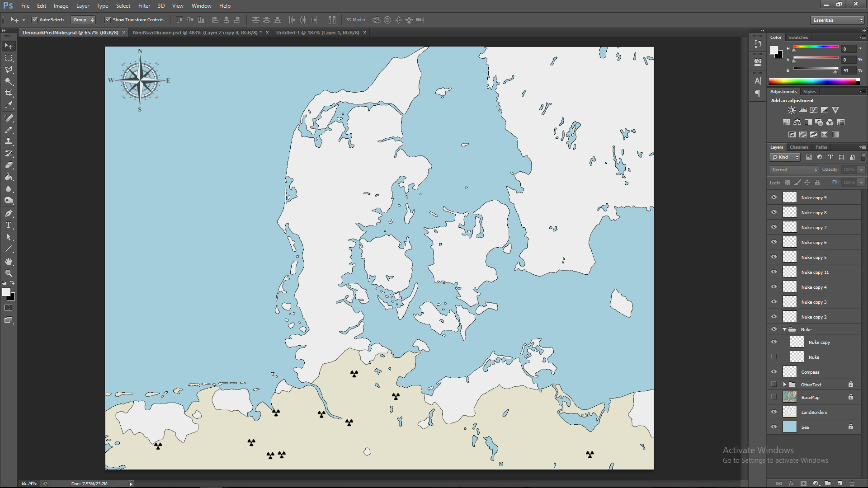Open the Essentials workspace dropdown

click(x=837, y=20)
